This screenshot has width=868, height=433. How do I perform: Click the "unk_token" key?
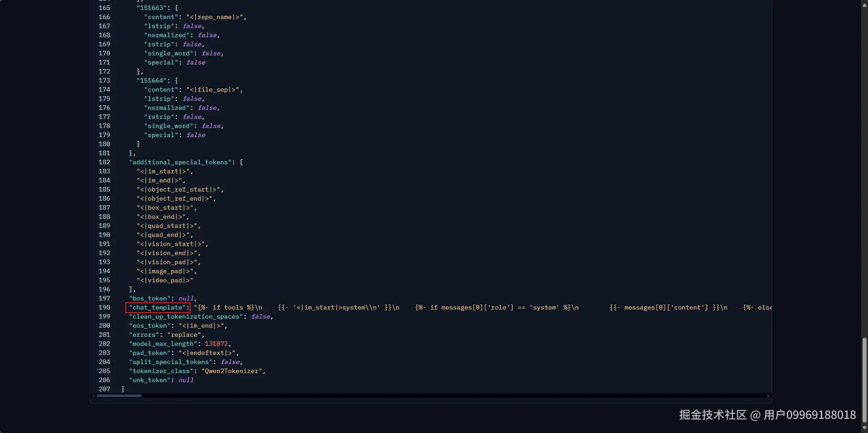pyautogui.click(x=150, y=380)
